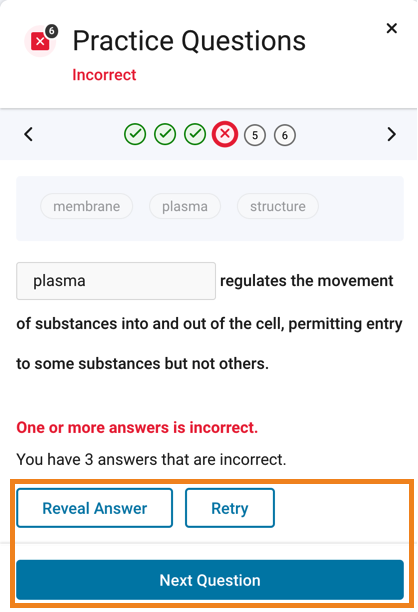Jump to question 5 circle
The height and width of the screenshot is (612, 418).
point(255,135)
